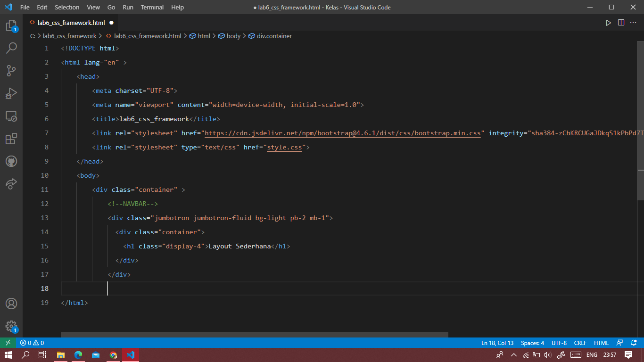Image resolution: width=644 pixels, height=362 pixels.
Task: Open the lab6_css_framework folder breadcrumb
Action: click(69, 36)
